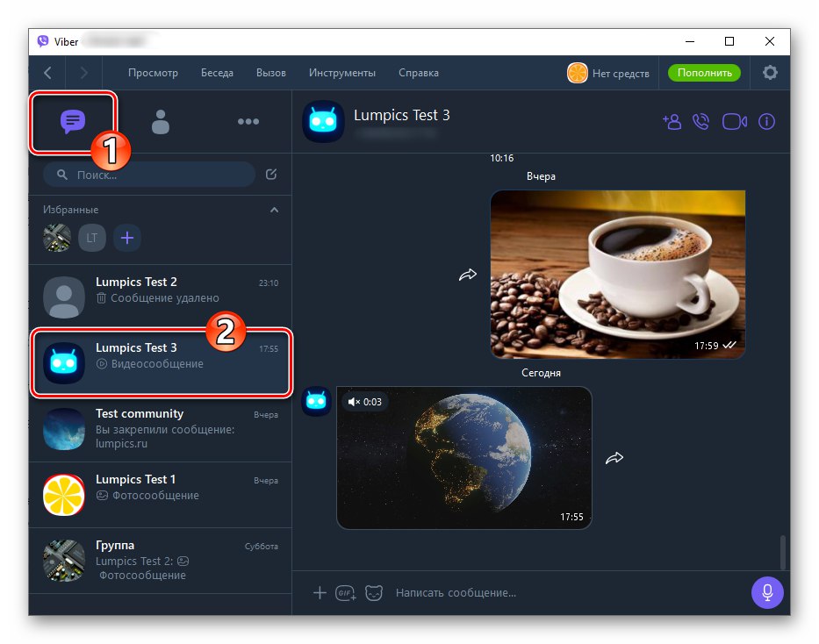Start a voice call icon

point(701,122)
